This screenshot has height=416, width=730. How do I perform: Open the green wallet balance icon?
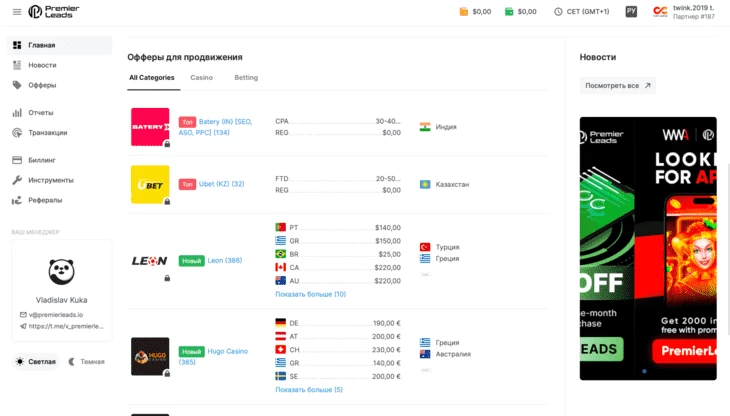point(509,12)
